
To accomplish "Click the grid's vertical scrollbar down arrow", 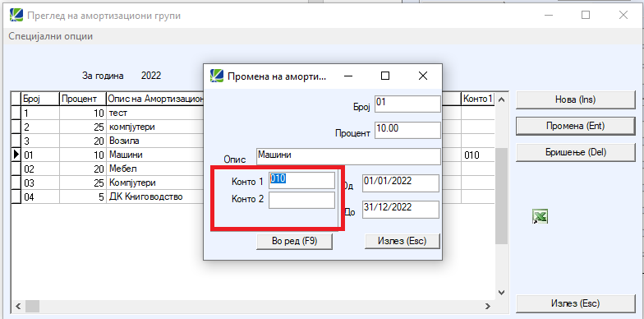I will tap(501, 293).
